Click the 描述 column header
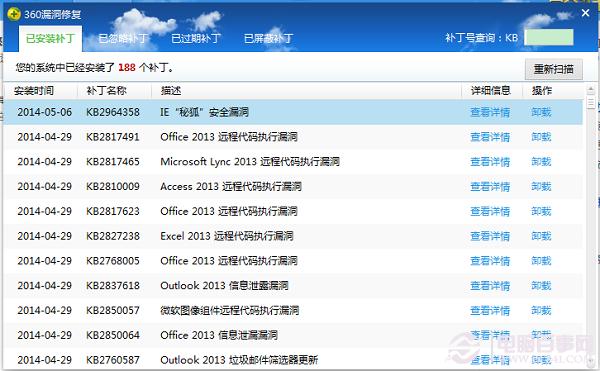The height and width of the screenshot is (371, 600). (171, 91)
